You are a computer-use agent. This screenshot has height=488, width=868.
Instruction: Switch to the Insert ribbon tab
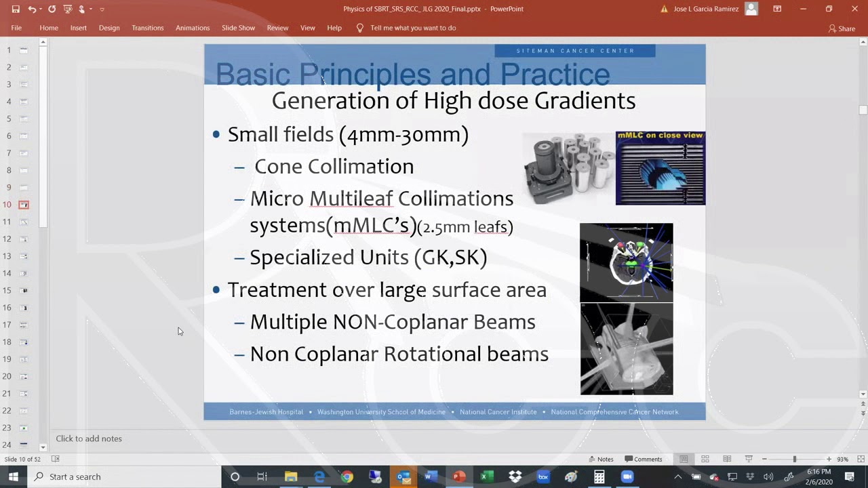point(79,28)
